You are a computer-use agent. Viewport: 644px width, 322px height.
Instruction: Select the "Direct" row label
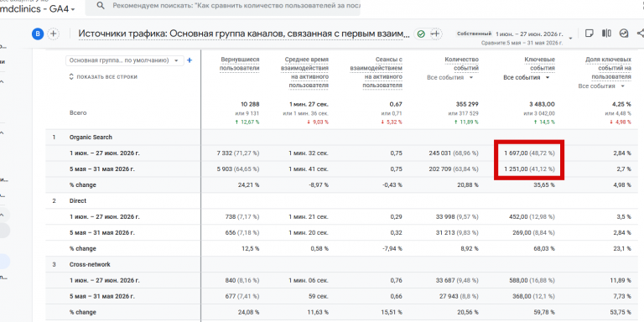point(78,201)
